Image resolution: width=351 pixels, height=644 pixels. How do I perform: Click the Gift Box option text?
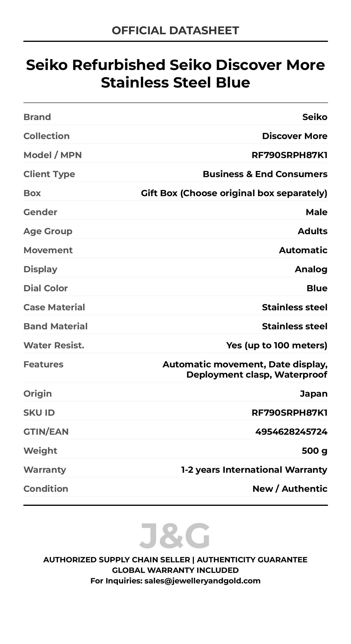(234, 193)
